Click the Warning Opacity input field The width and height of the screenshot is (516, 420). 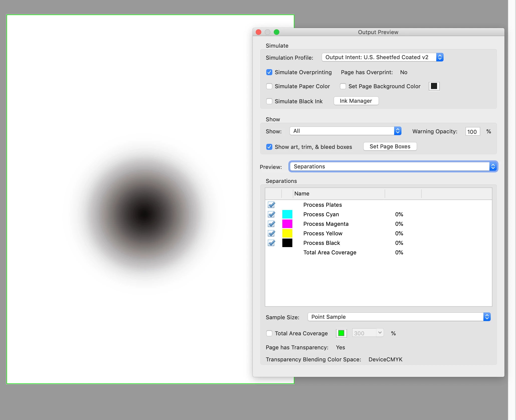click(472, 132)
